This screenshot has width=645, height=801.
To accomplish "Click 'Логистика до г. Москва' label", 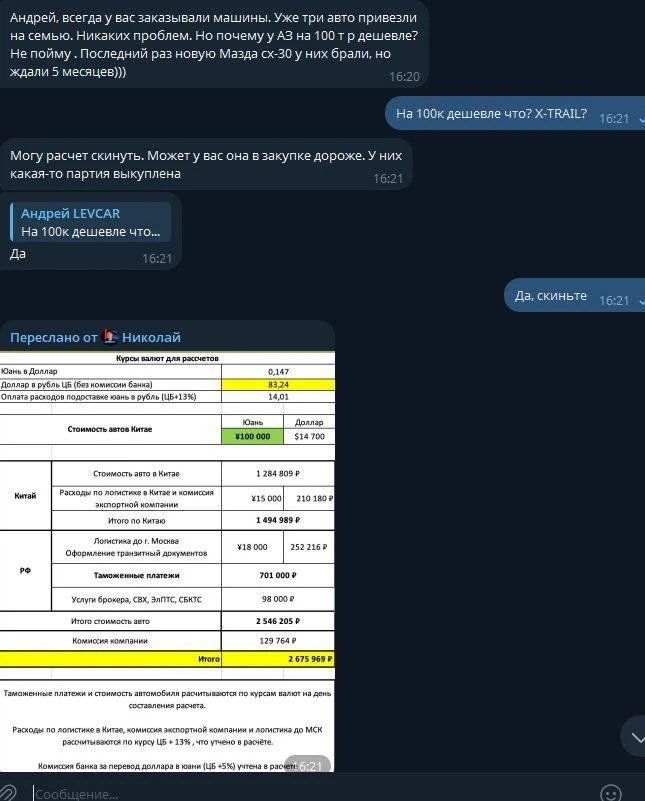I will point(136,541).
